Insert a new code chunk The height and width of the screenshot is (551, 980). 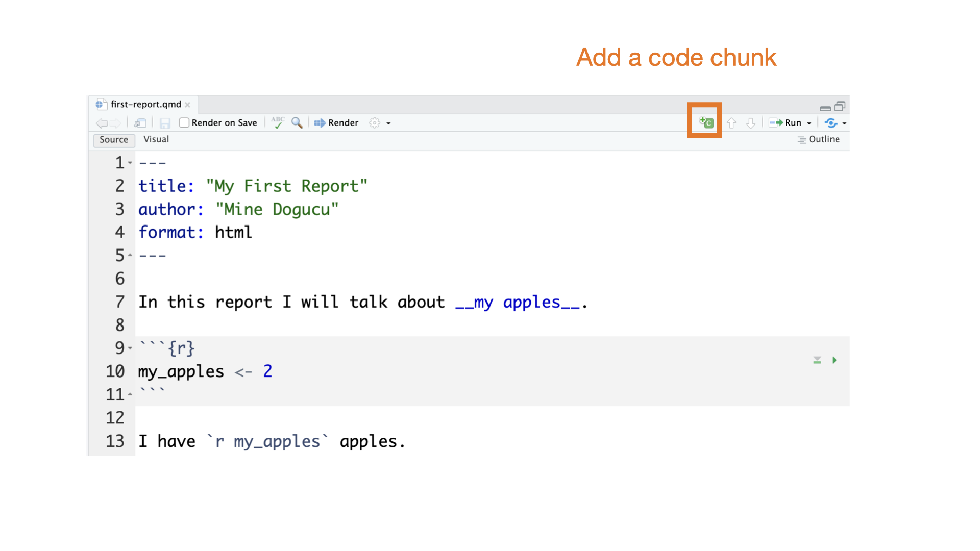point(705,122)
